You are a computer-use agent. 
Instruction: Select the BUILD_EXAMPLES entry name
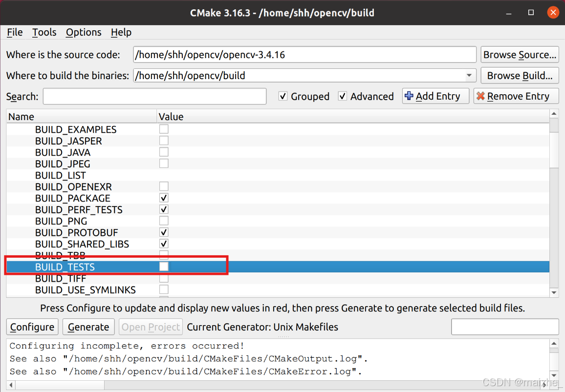point(76,129)
